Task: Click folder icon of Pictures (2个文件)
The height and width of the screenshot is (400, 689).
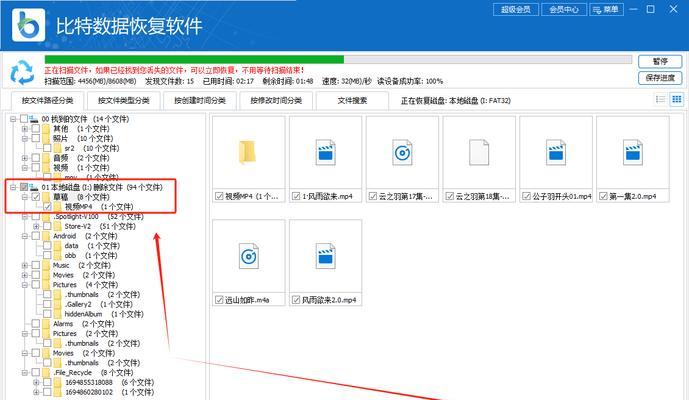Action: click(x=46, y=334)
